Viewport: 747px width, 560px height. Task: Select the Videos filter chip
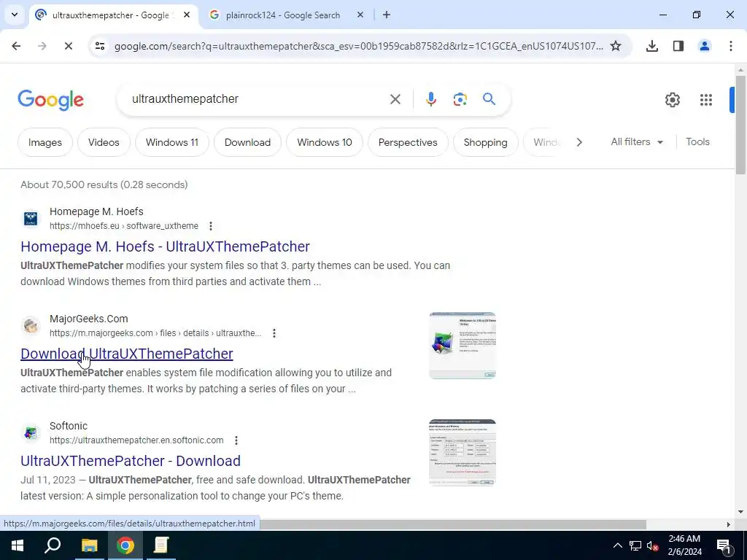tap(104, 142)
